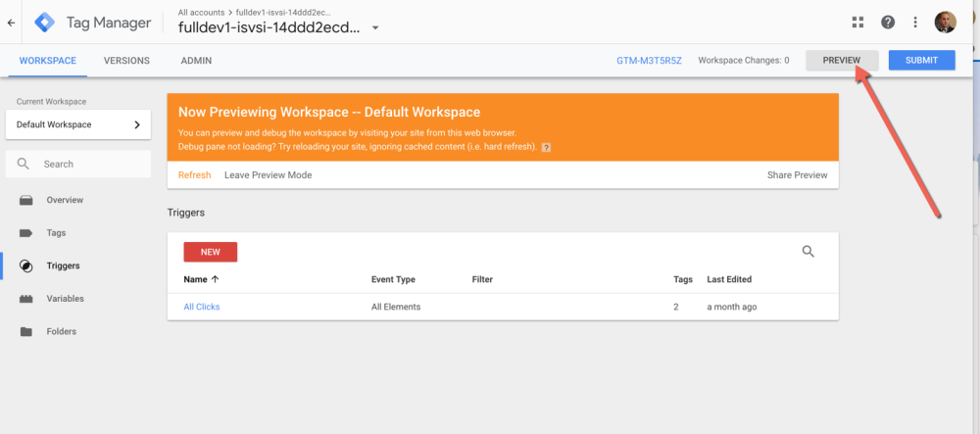Click the tags count 2 cell

click(x=676, y=307)
